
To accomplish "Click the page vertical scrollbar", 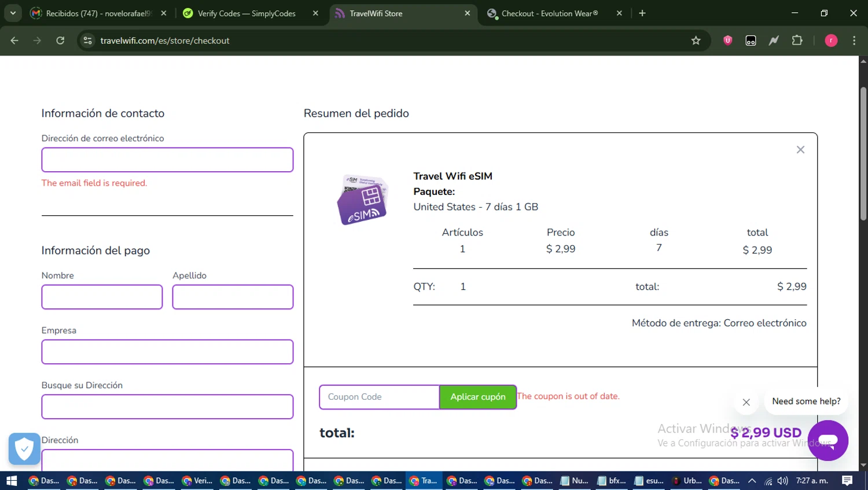I will (863, 153).
